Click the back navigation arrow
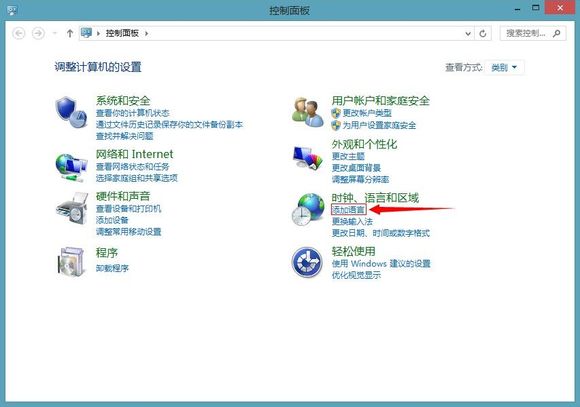 19,34
